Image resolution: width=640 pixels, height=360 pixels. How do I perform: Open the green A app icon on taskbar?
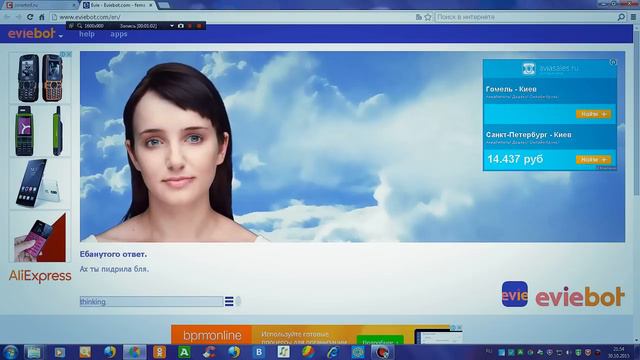coord(184,352)
